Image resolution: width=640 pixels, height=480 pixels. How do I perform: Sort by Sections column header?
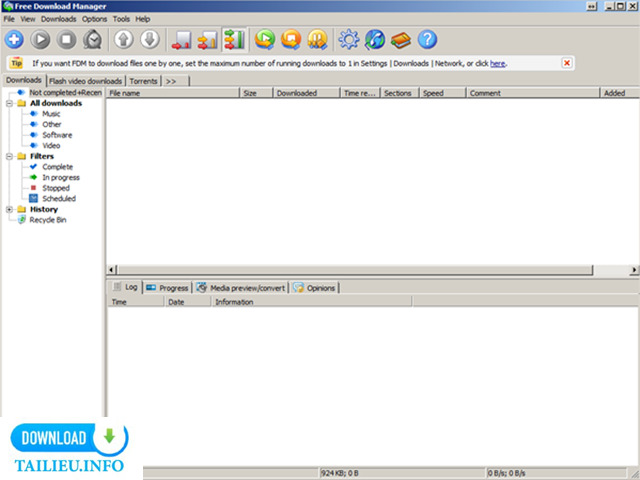pos(400,93)
